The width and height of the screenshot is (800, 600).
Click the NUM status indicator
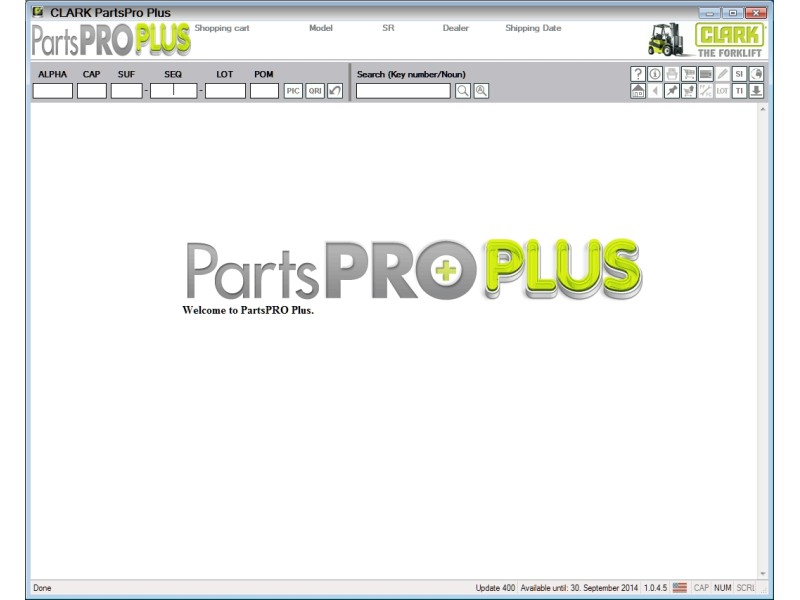coord(722,588)
